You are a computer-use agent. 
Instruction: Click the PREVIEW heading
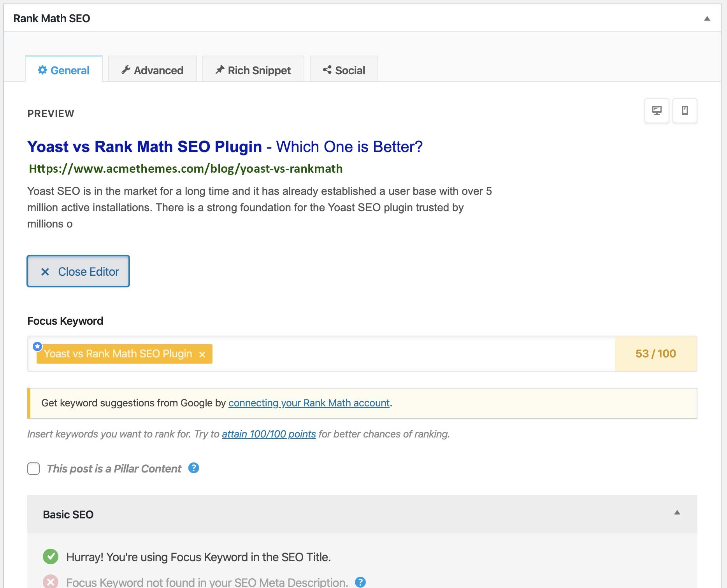(51, 114)
